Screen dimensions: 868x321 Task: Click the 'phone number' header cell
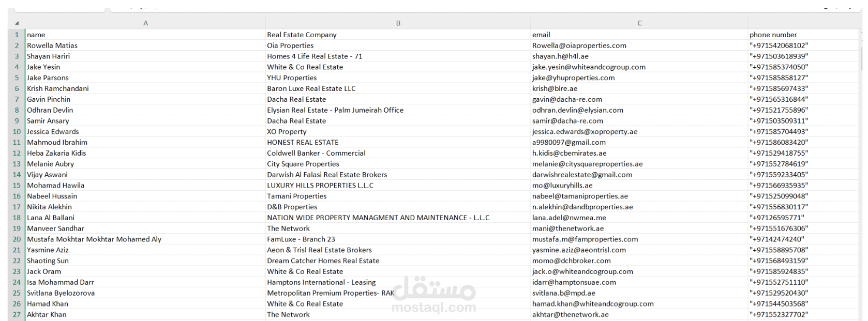click(803, 35)
